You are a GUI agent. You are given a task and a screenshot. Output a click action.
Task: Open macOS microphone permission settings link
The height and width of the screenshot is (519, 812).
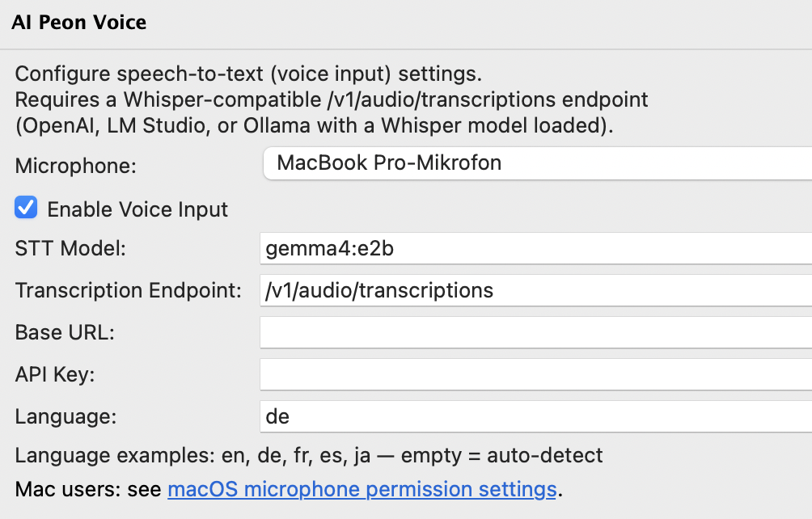tap(362, 489)
